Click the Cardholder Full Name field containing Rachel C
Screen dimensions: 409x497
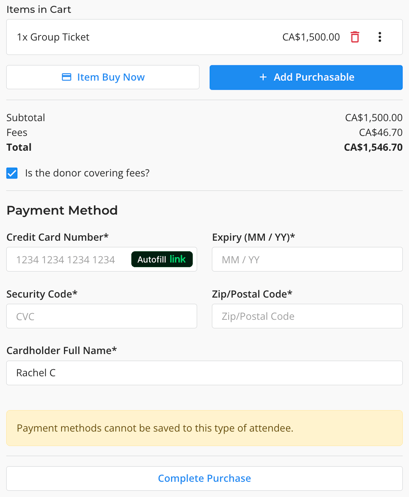204,373
